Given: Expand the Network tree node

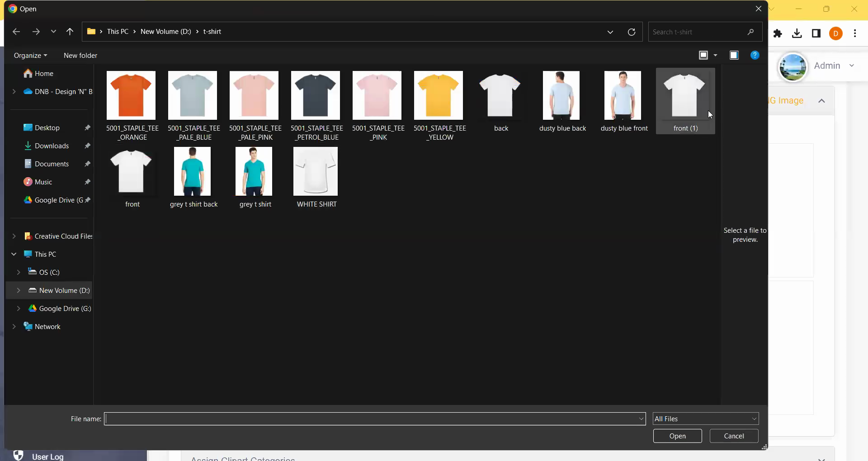Looking at the screenshot, I should click(x=14, y=327).
